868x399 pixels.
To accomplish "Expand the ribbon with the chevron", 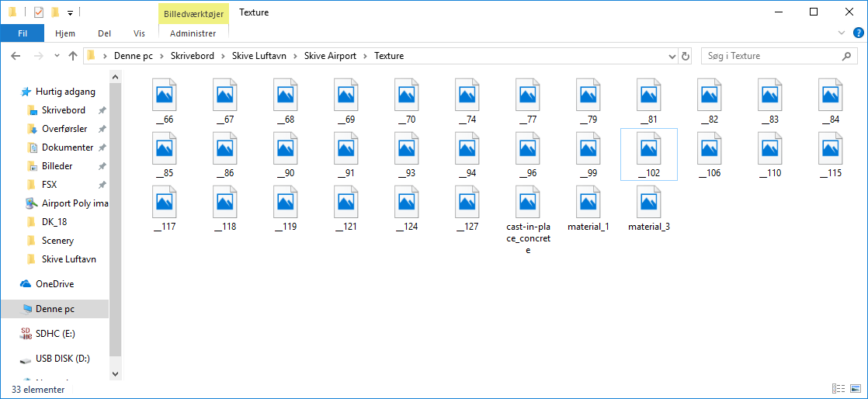I will coord(842,33).
